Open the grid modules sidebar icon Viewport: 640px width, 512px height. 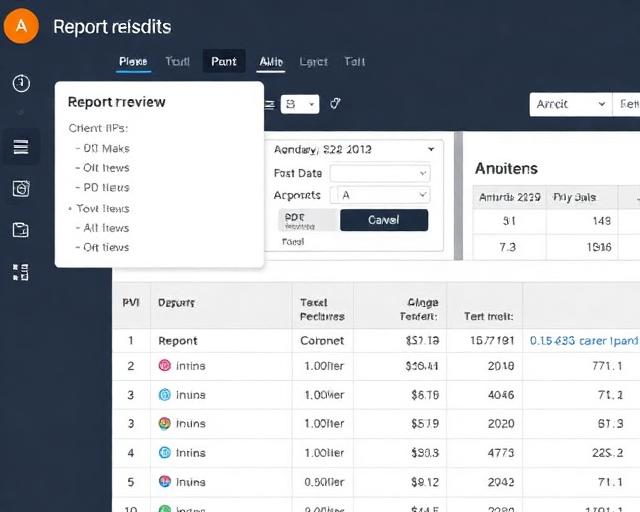click(x=20, y=272)
